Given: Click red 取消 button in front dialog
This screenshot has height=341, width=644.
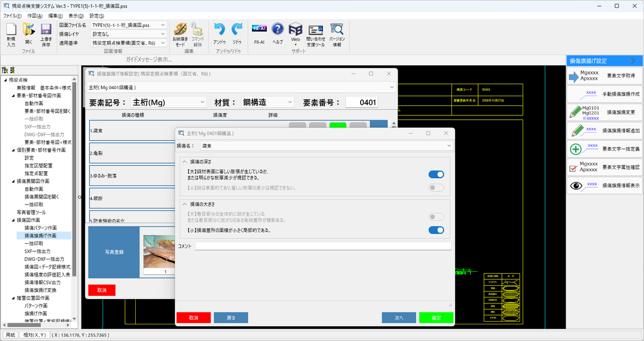Looking at the screenshot, I should coord(193,318).
